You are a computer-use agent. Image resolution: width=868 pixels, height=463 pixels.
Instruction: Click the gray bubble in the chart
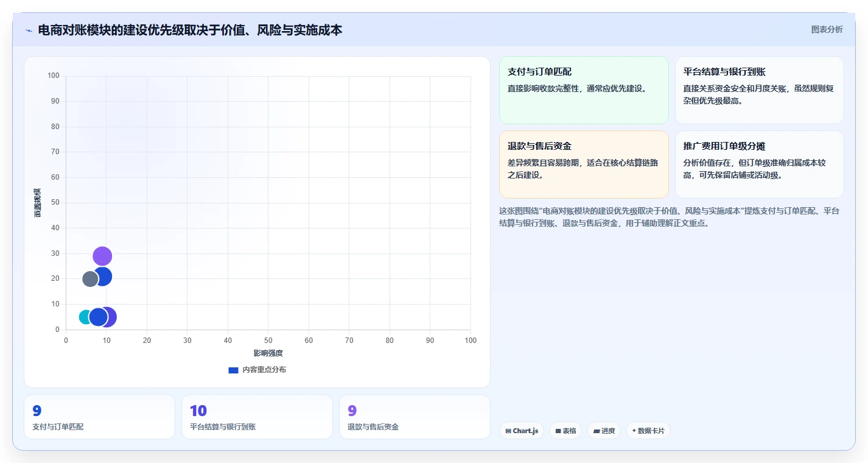click(x=90, y=279)
